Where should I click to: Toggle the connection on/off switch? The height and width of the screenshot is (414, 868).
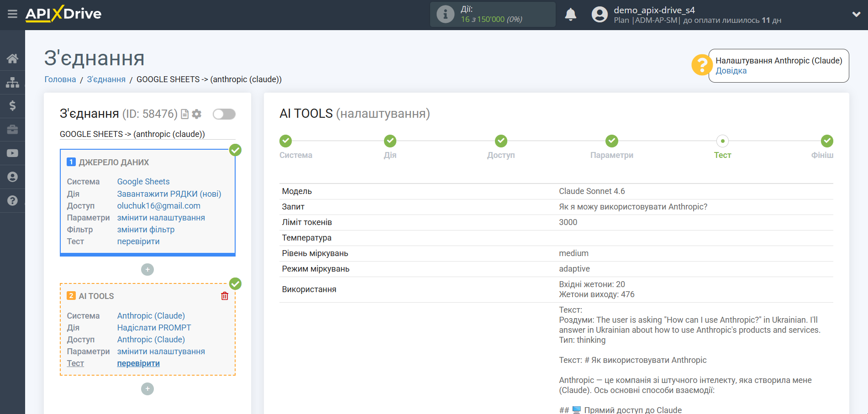224,114
